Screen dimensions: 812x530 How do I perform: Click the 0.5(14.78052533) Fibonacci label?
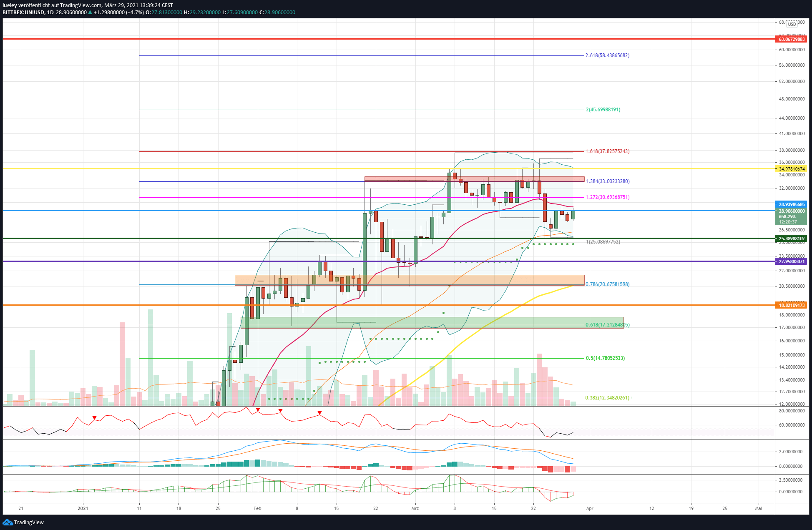tap(605, 358)
